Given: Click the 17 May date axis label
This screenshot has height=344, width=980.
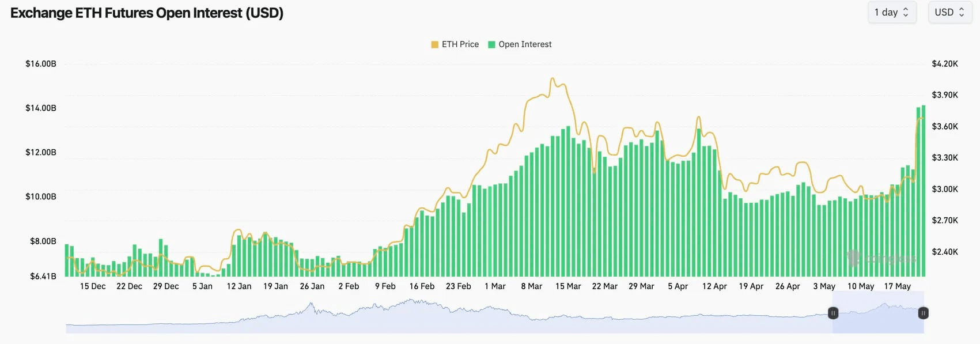Looking at the screenshot, I should tap(898, 286).
